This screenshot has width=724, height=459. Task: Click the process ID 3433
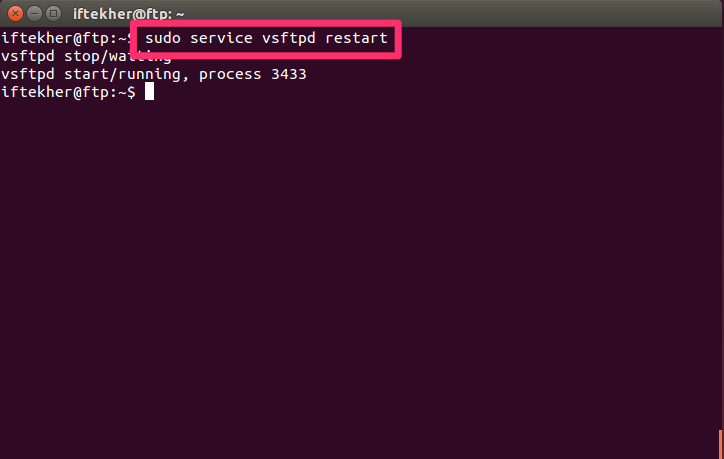click(x=289, y=74)
